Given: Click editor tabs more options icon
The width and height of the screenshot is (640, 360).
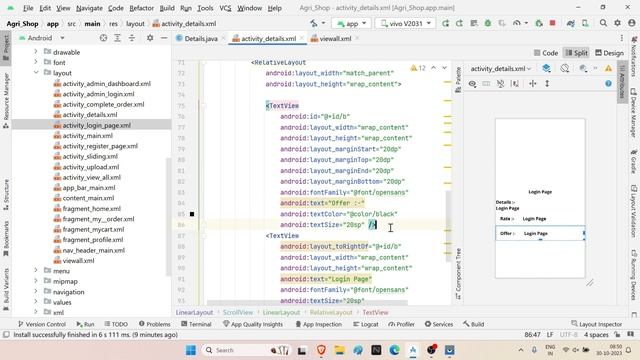Looking at the screenshot, I should [x=622, y=38].
